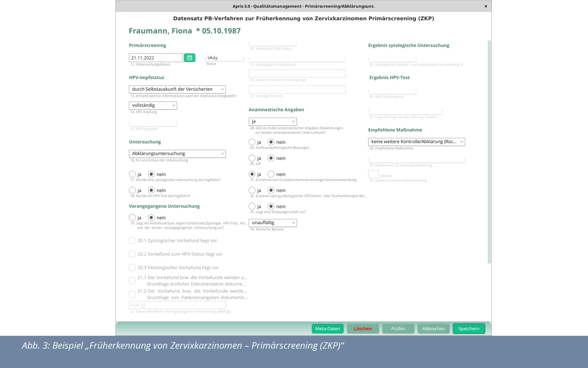Click the Prüfen button

pyautogui.click(x=398, y=329)
